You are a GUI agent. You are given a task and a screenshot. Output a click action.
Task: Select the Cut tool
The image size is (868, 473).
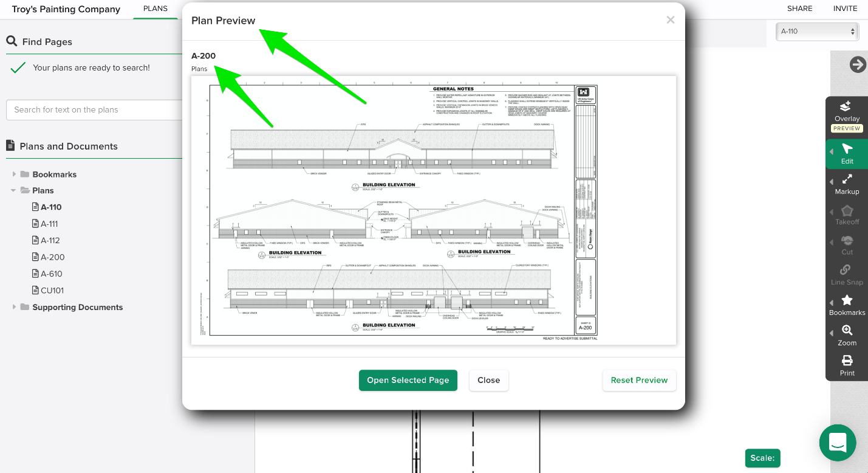pyautogui.click(x=847, y=245)
